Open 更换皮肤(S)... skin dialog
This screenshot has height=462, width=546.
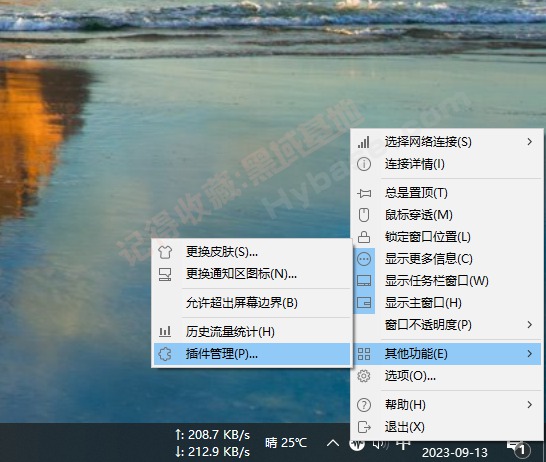coord(252,252)
